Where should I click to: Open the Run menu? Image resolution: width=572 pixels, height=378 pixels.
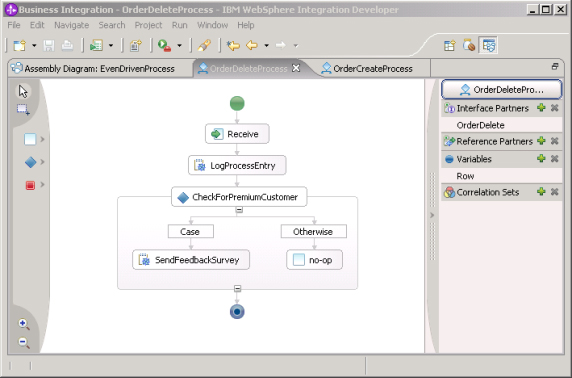point(179,25)
